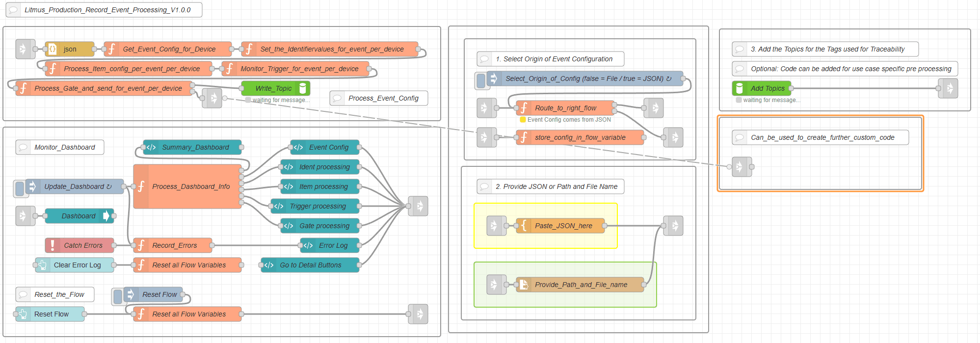Click the function icon on Route_to_right_flow
This screenshot has height=343, width=980.
(524, 108)
